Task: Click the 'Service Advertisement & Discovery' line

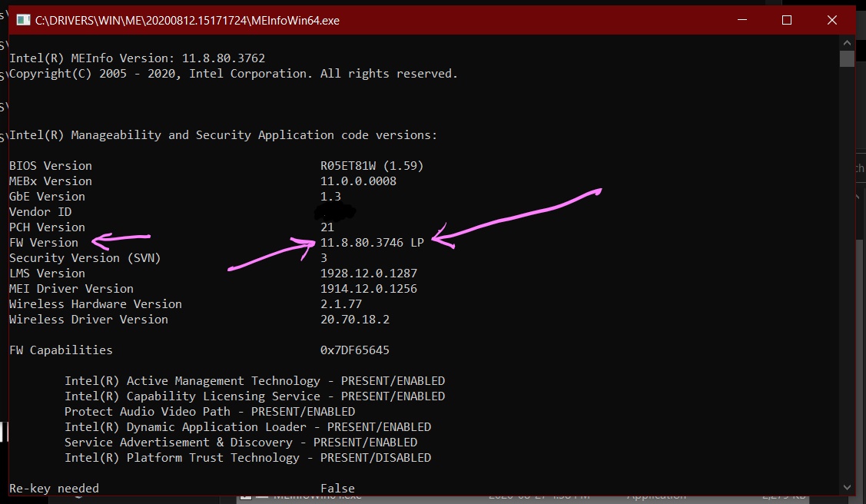Action: [x=241, y=443]
